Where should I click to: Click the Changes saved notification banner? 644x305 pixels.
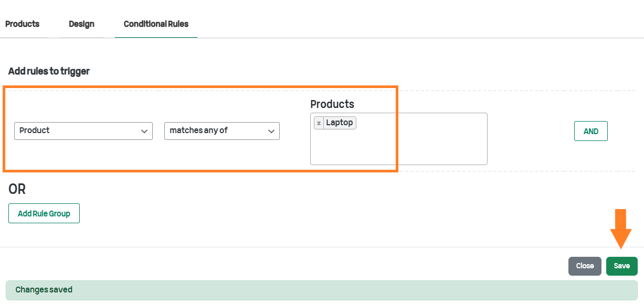click(322, 290)
